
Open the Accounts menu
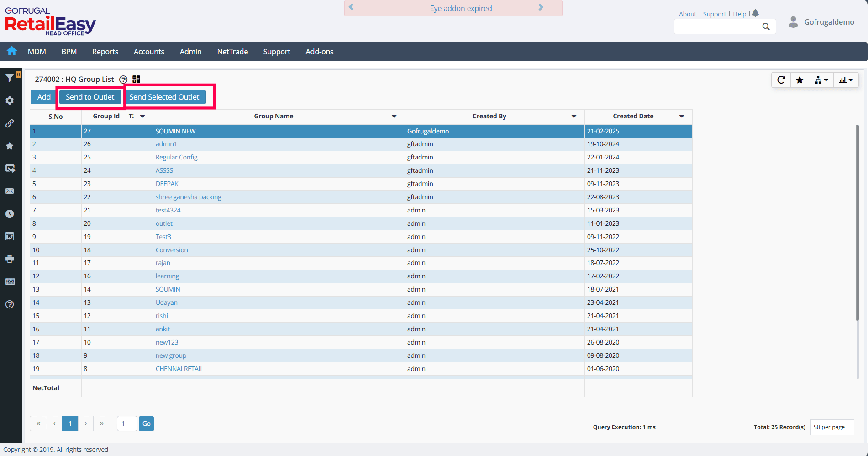coord(149,52)
